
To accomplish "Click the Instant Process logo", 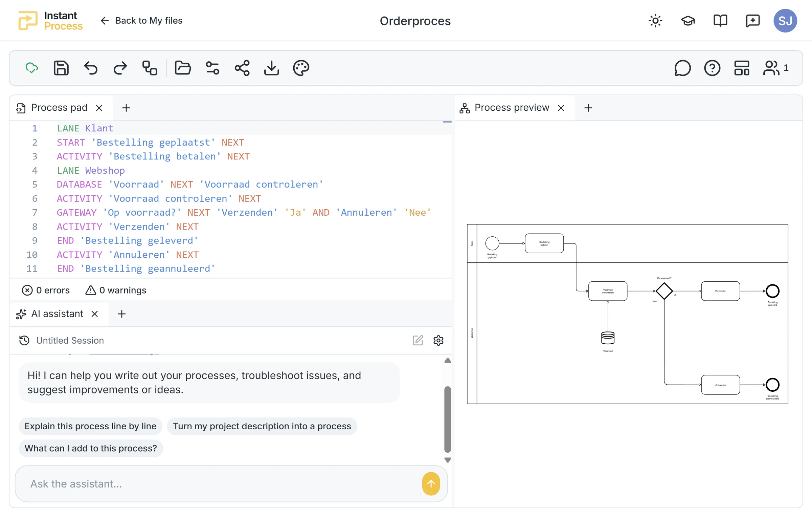I will (x=50, y=21).
